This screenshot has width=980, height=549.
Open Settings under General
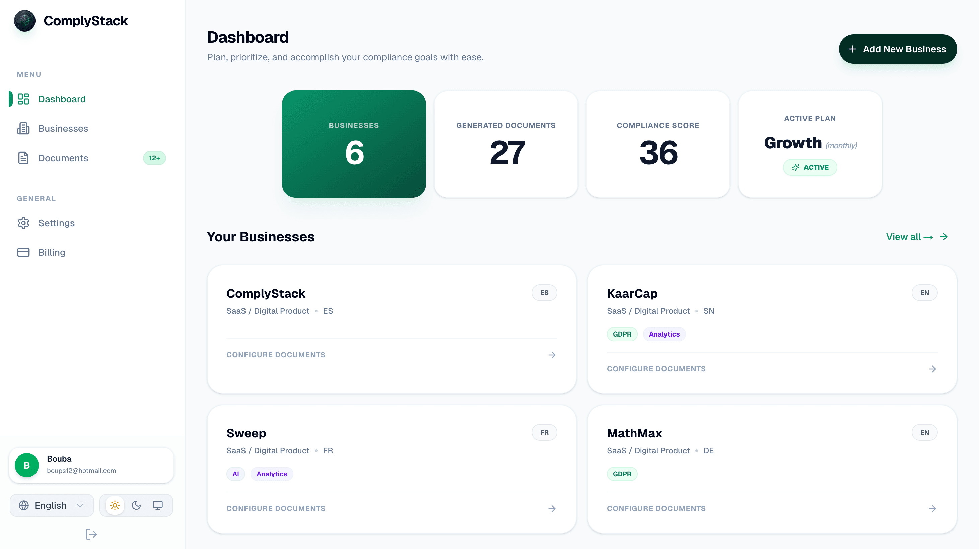(x=56, y=223)
